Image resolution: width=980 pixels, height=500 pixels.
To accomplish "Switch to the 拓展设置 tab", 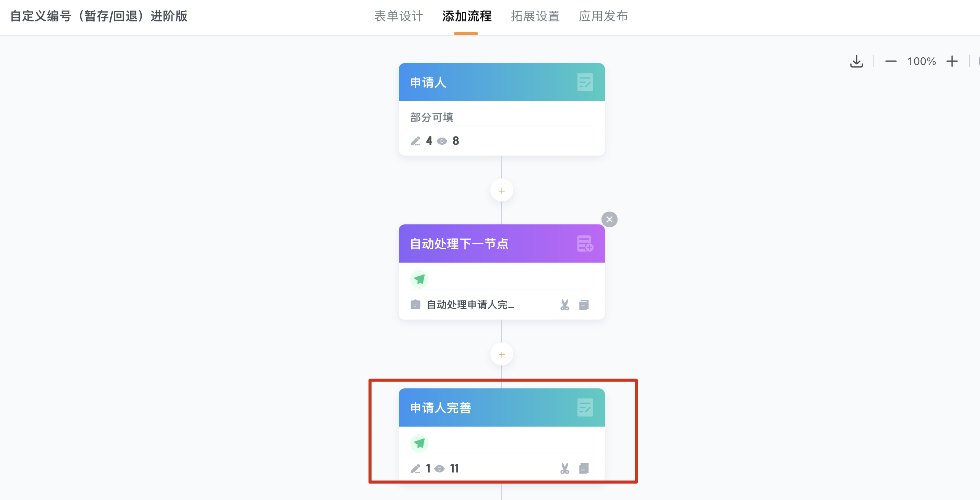I will [535, 16].
